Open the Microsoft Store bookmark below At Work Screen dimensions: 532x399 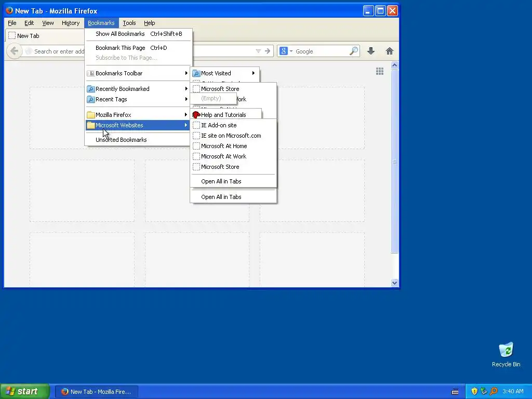click(x=233, y=167)
